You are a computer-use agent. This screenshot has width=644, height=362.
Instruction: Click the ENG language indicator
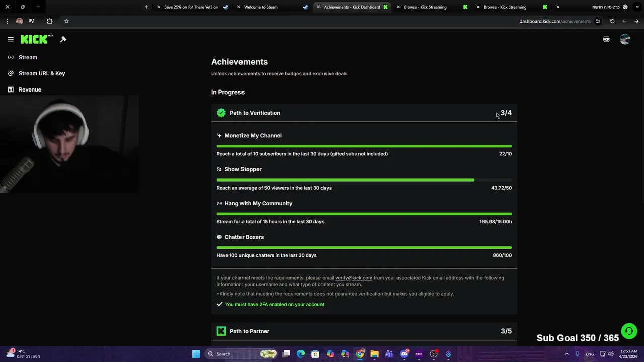[x=590, y=354]
